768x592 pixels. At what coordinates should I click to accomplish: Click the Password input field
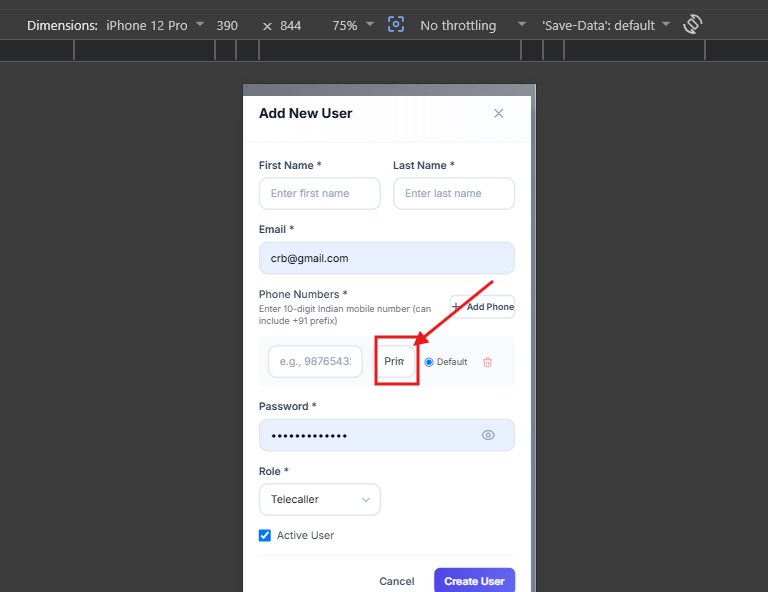coord(386,435)
